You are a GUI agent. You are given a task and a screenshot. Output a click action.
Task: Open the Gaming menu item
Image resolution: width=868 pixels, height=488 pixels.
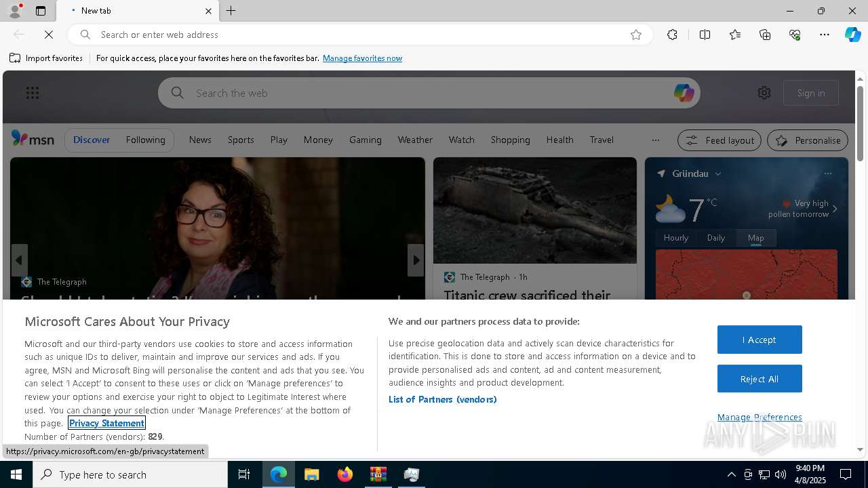click(x=366, y=140)
